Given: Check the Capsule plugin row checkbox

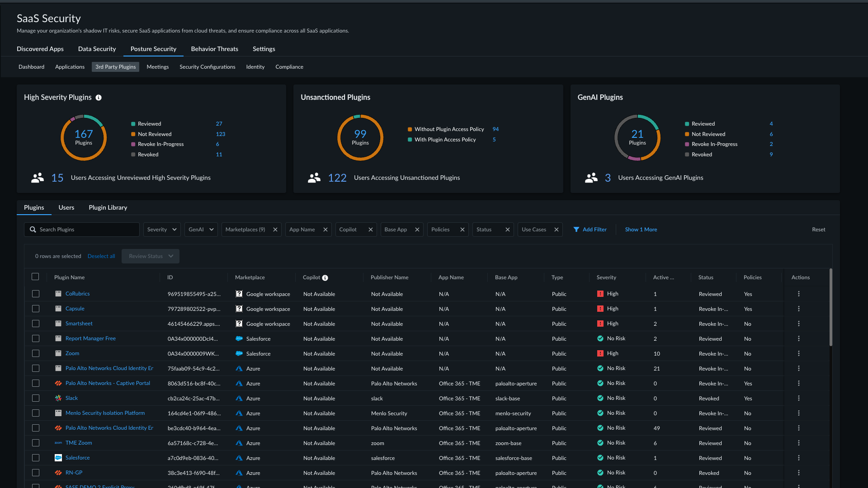Looking at the screenshot, I should [36, 309].
